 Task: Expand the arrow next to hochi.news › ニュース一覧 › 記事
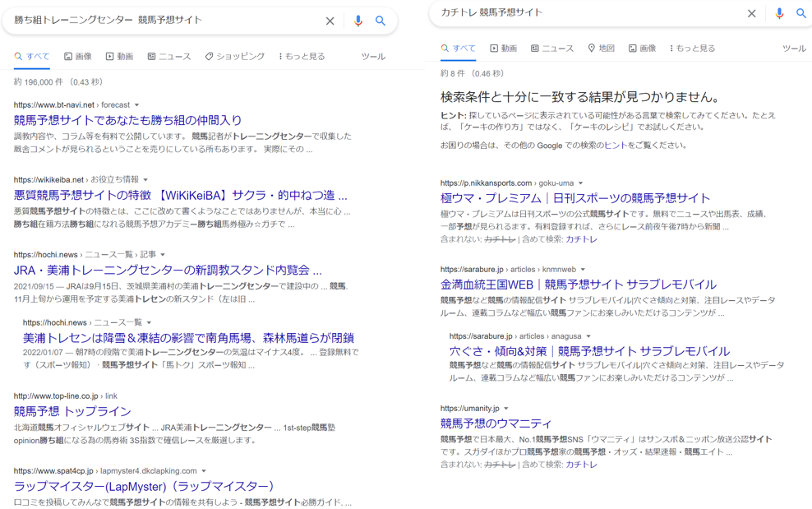163,255
